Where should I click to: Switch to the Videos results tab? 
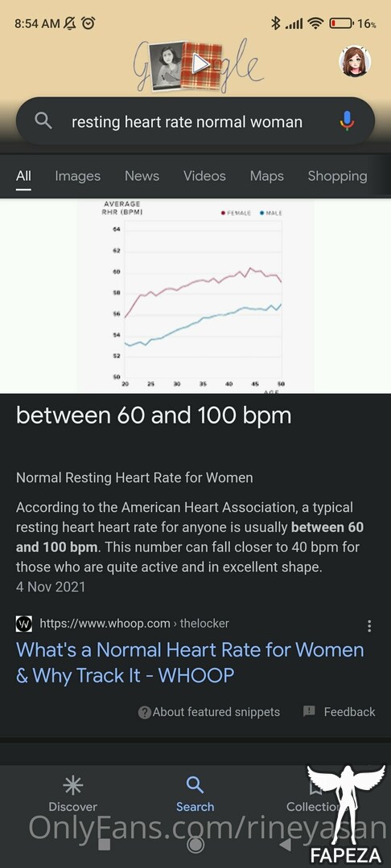click(x=204, y=176)
